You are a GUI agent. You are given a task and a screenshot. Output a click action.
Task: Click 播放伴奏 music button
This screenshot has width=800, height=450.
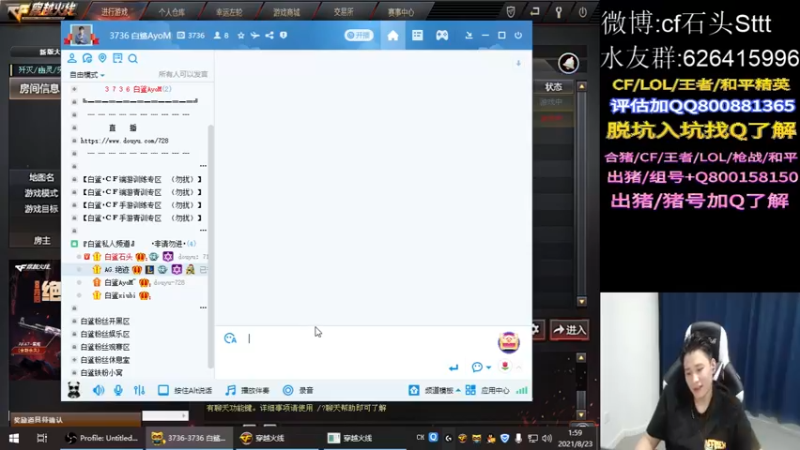247,390
